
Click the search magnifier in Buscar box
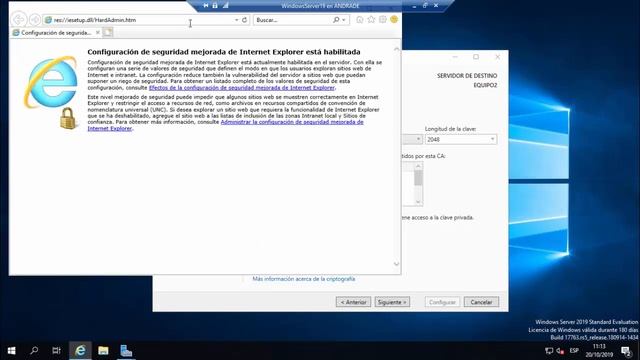pyautogui.click(x=336, y=20)
